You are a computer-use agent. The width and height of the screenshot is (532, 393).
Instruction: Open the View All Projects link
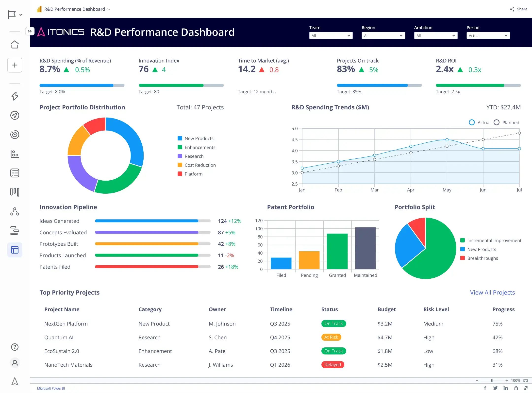[x=492, y=292]
